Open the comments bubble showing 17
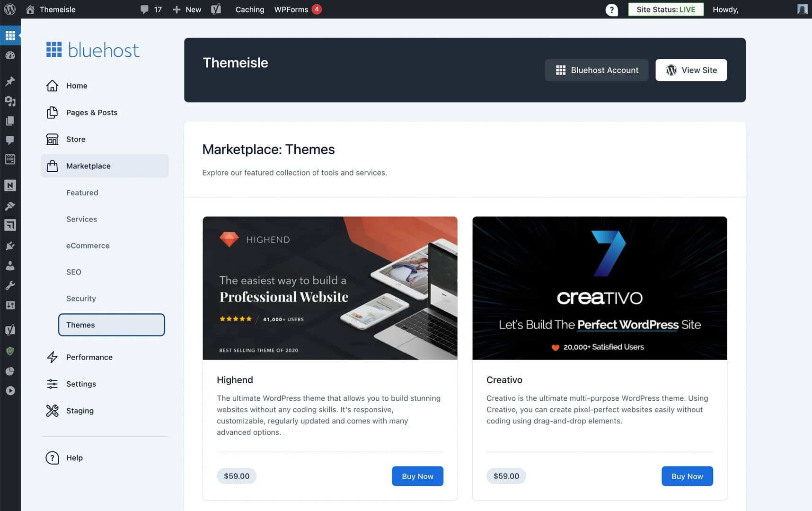The width and height of the screenshot is (812, 511). coord(151,9)
